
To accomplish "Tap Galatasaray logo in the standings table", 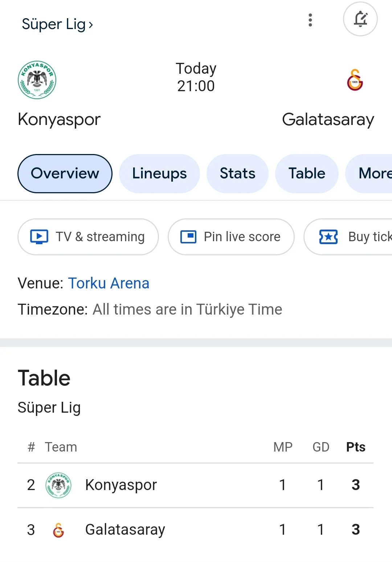I will pyautogui.click(x=58, y=530).
